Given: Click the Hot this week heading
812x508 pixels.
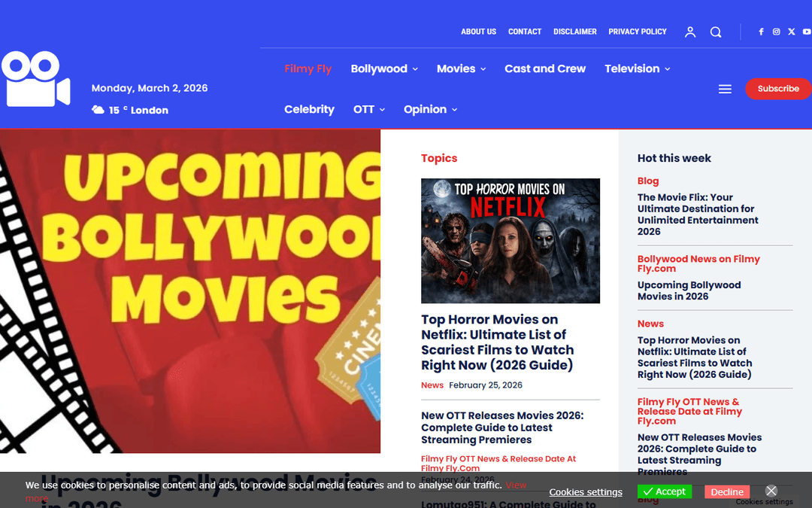Looking at the screenshot, I should [674, 158].
